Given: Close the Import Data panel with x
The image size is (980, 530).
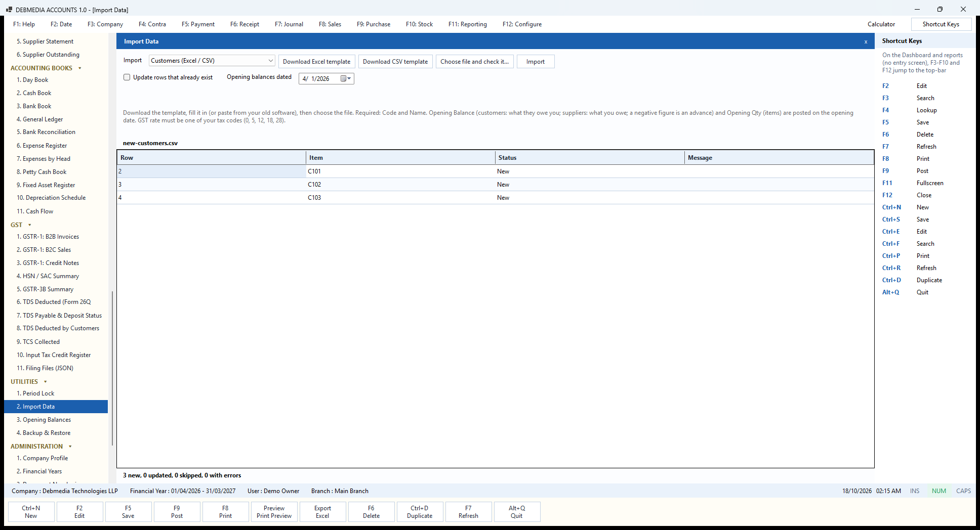Looking at the screenshot, I should click(866, 41).
